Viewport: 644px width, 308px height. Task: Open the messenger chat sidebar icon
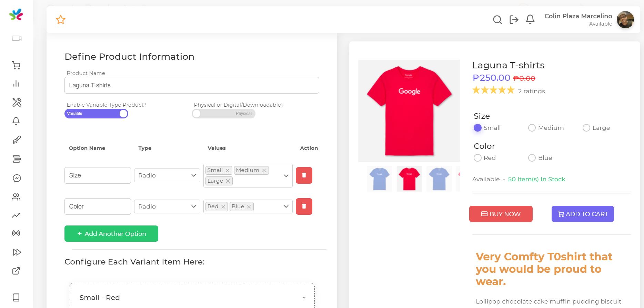(17, 178)
